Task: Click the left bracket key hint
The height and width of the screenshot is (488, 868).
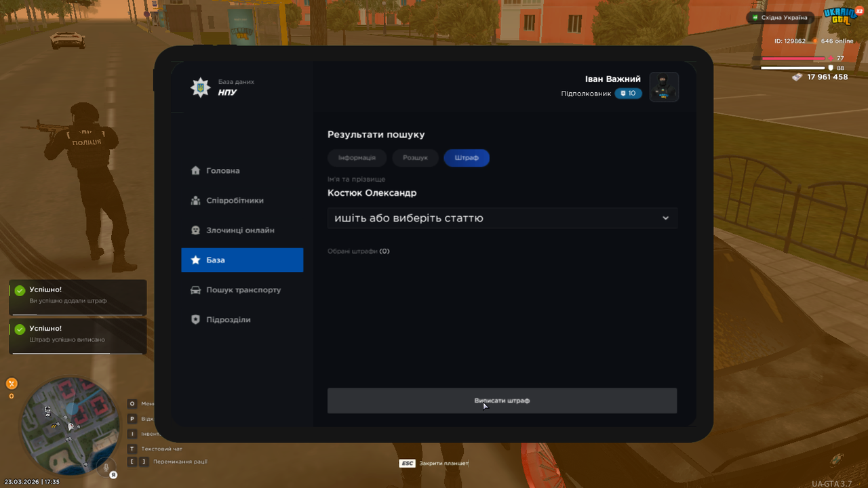Action: (x=132, y=462)
